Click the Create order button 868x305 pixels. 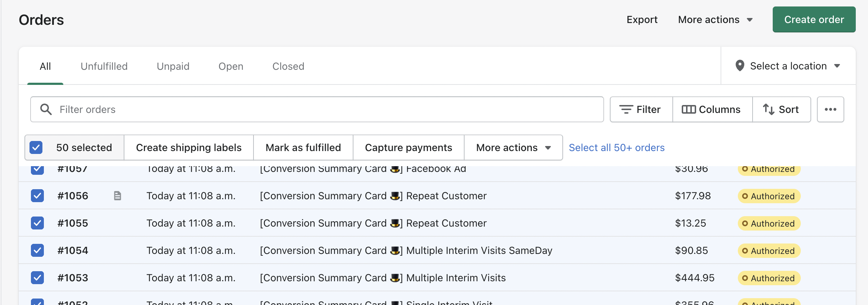(x=814, y=19)
